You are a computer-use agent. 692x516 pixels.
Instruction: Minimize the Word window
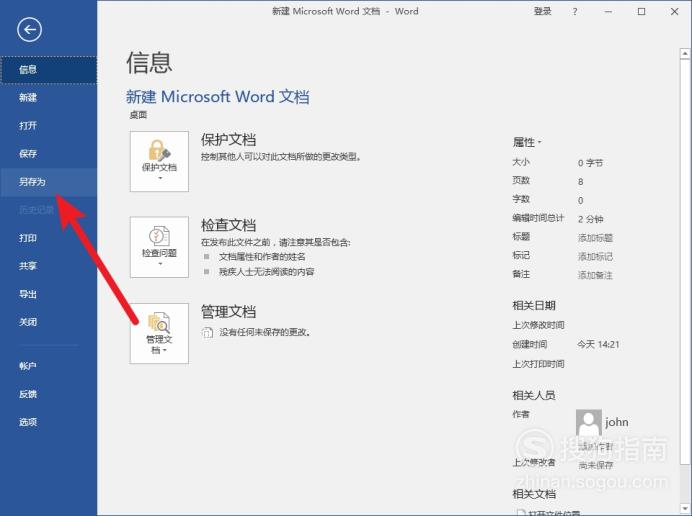pyautogui.click(x=608, y=12)
